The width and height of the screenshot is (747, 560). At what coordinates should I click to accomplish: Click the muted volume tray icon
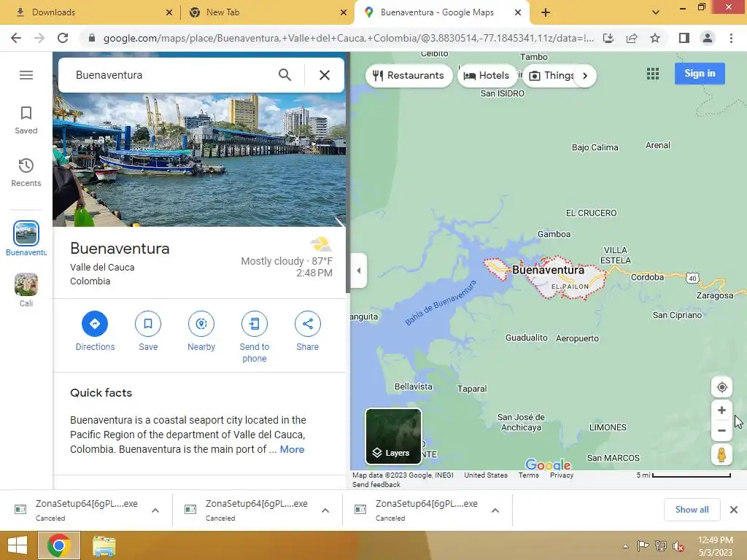tap(678, 546)
